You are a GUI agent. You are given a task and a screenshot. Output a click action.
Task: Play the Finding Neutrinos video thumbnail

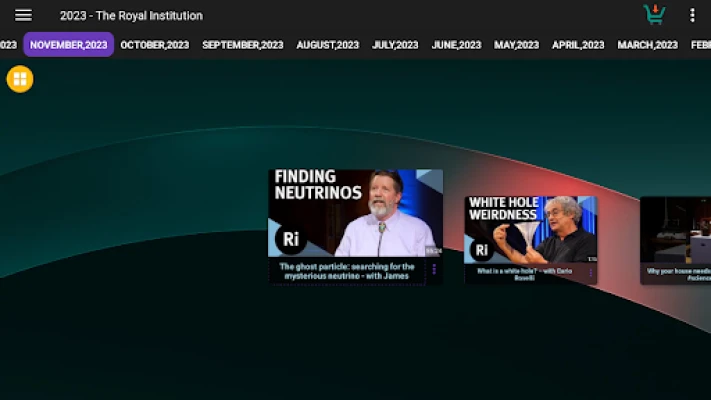[355, 213]
